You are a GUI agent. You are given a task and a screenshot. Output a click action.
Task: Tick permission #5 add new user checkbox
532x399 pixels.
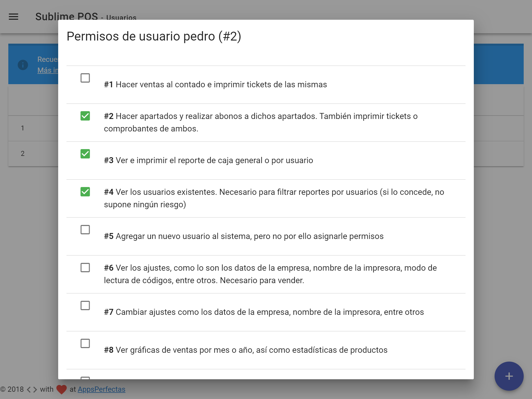click(x=85, y=230)
